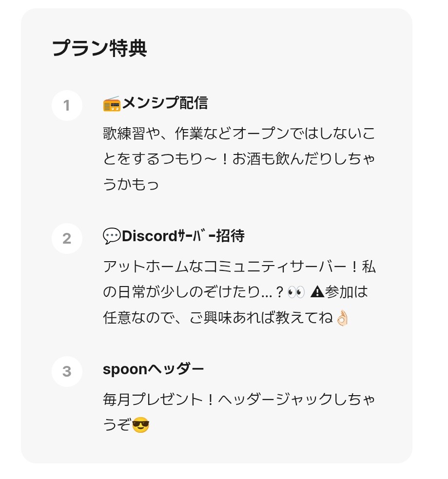Screen dimensions: 448x479
Task: Click the eyes emoji in Discord description
Action: pos(296,292)
